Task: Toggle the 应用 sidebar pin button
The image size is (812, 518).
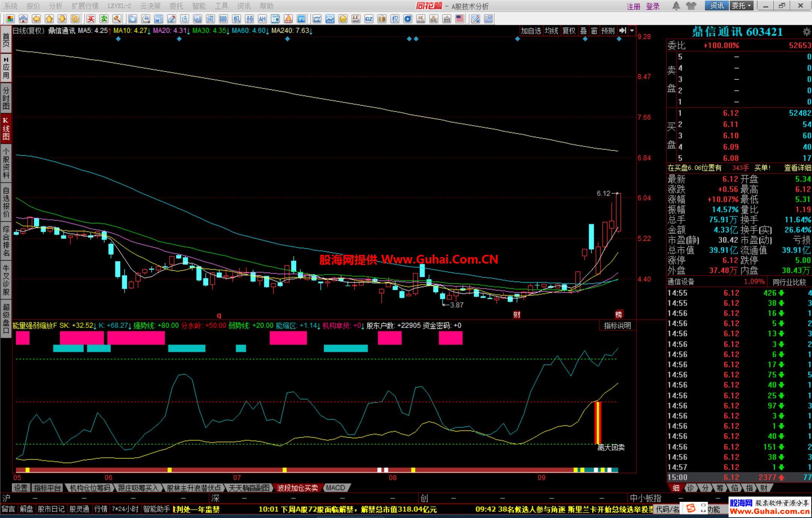Action: point(6,68)
